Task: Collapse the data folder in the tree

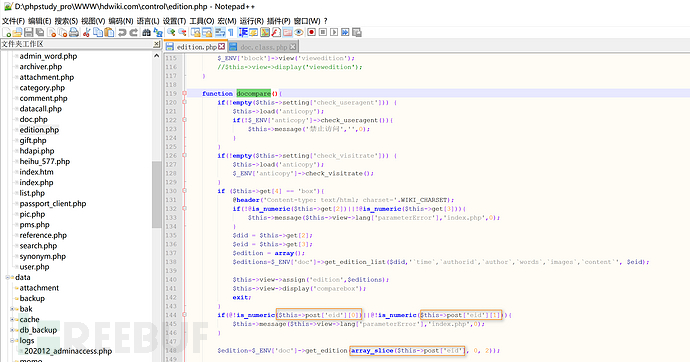Action: pyautogui.click(x=7, y=277)
